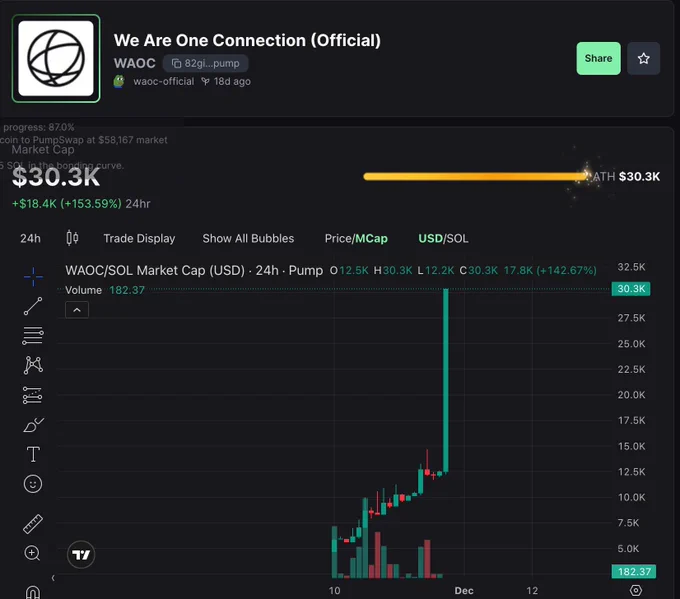Activate the zoom in tool
The width and height of the screenshot is (680, 599).
(x=33, y=553)
